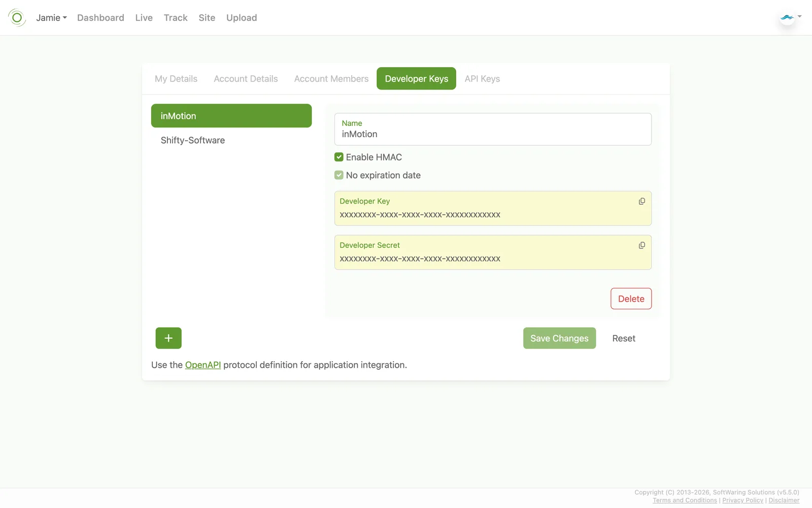Image resolution: width=812 pixels, height=508 pixels.
Task: Reset the form changes
Action: pos(624,338)
